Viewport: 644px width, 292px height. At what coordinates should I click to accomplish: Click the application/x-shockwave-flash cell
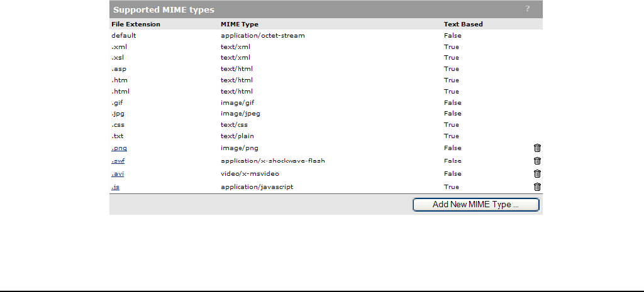(x=273, y=161)
